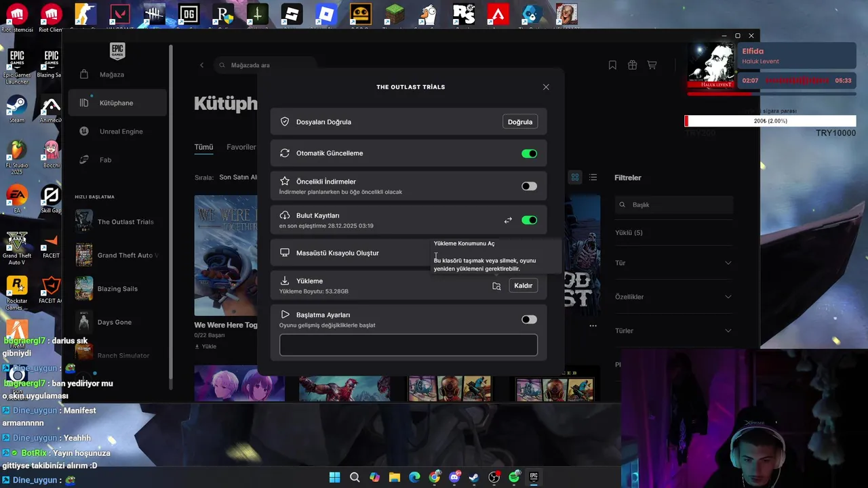Open OBS Studio from taskbar
The image size is (868, 488).
(494, 477)
